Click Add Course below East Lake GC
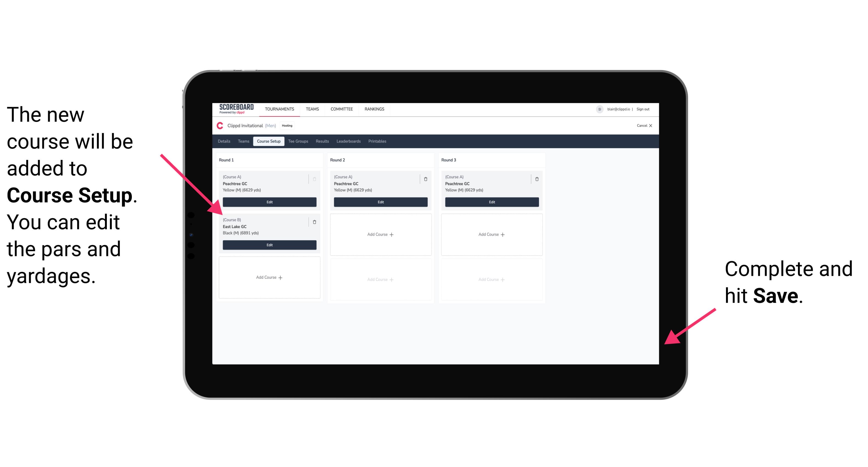This screenshot has width=868, height=467. tap(268, 277)
